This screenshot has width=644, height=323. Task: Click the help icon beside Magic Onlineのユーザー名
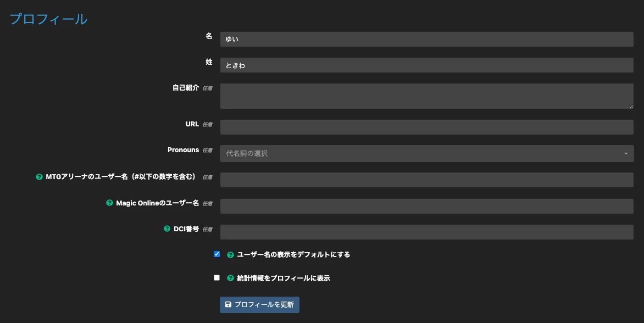[109, 203]
